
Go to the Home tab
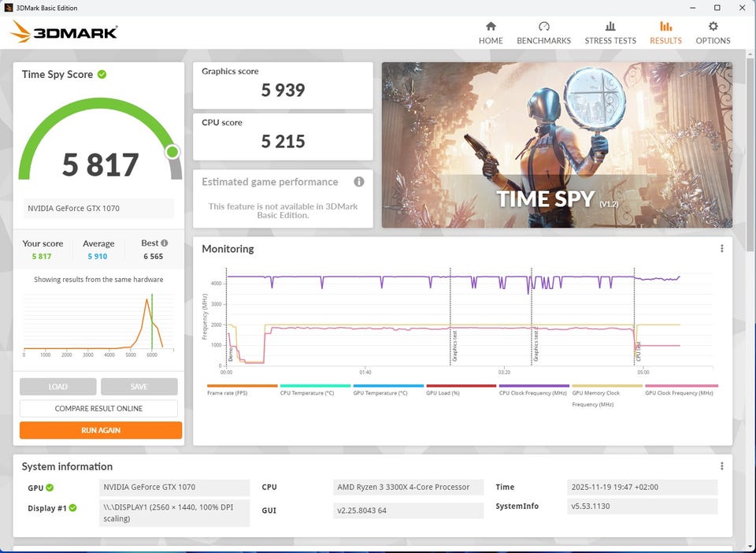491,33
